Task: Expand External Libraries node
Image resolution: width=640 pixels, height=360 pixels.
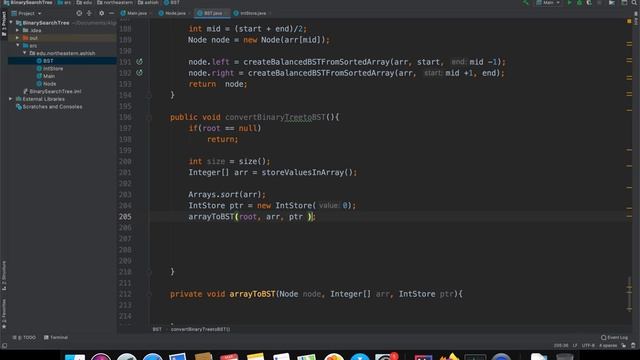Action: click(x=11, y=99)
